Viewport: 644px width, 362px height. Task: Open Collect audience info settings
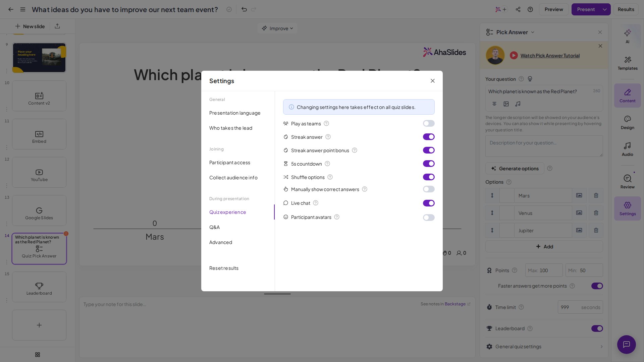(233, 178)
